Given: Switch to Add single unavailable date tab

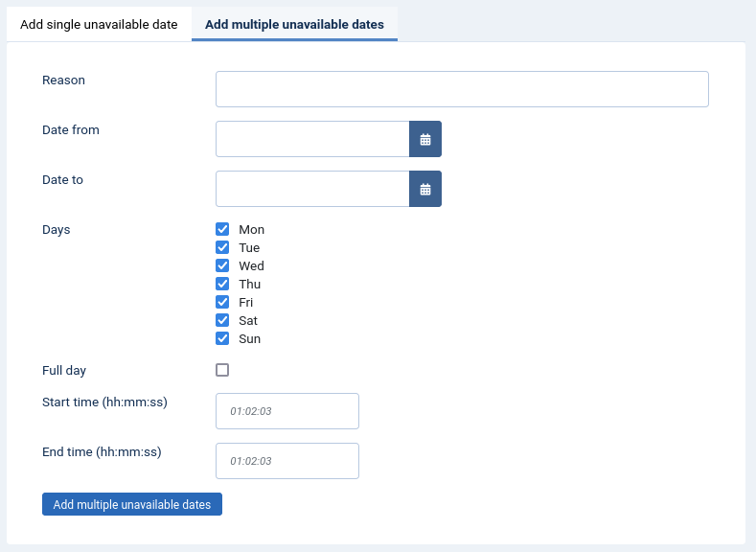Looking at the screenshot, I should click(99, 24).
